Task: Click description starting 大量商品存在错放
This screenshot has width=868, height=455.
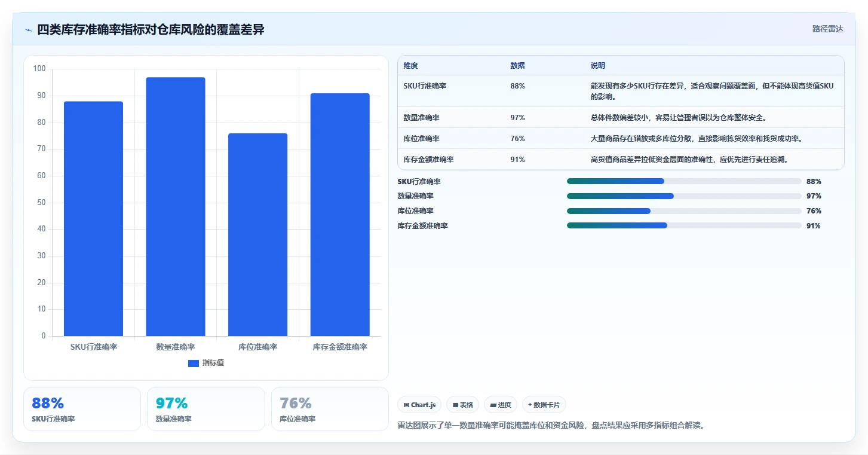Action: point(697,139)
